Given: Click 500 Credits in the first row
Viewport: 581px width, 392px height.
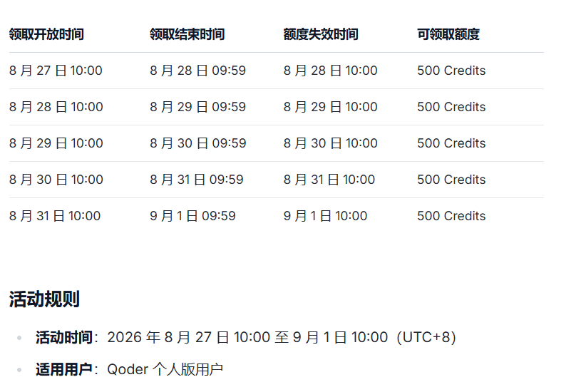Looking at the screenshot, I should click(x=451, y=71).
